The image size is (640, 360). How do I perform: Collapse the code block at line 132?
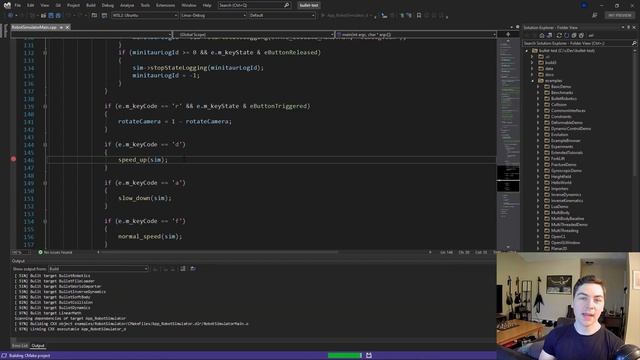(45, 53)
